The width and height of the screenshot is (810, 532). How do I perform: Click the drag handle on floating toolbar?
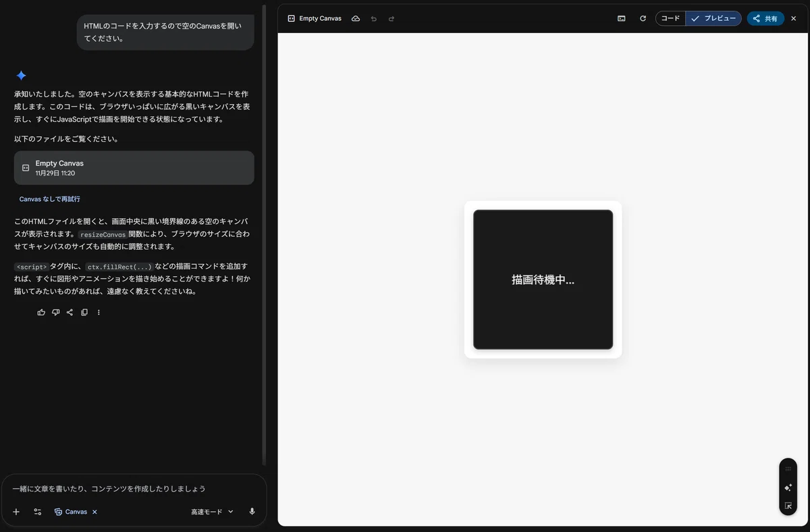pos(788,469)
